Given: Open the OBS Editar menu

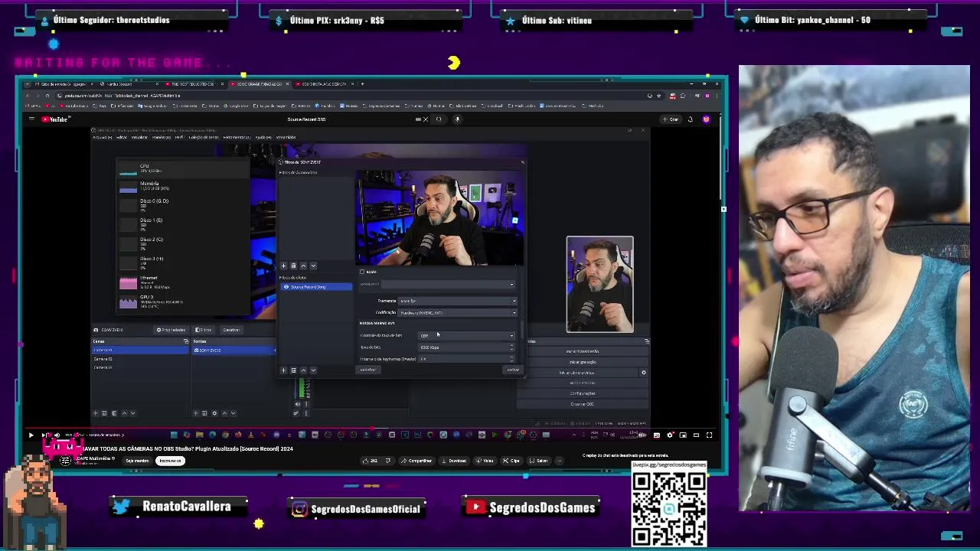Looking at the screenshot, I should pos(122,137).
